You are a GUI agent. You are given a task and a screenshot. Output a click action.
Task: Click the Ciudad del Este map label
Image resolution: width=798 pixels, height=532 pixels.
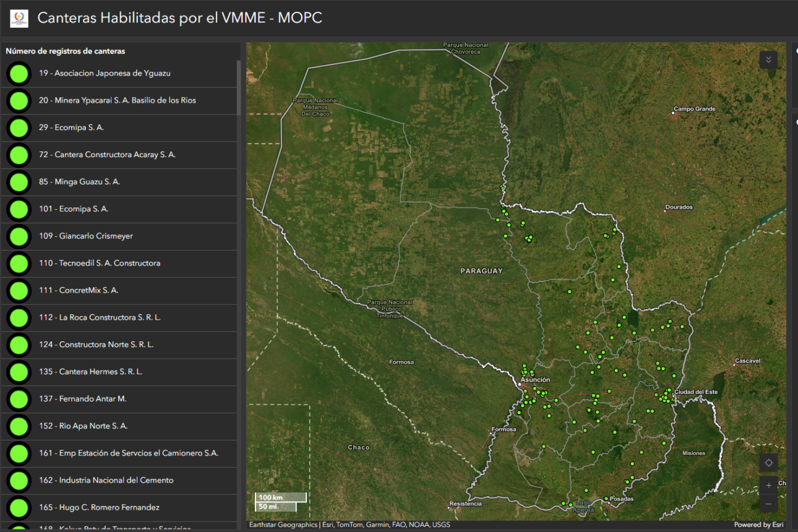tap(696, 392)
